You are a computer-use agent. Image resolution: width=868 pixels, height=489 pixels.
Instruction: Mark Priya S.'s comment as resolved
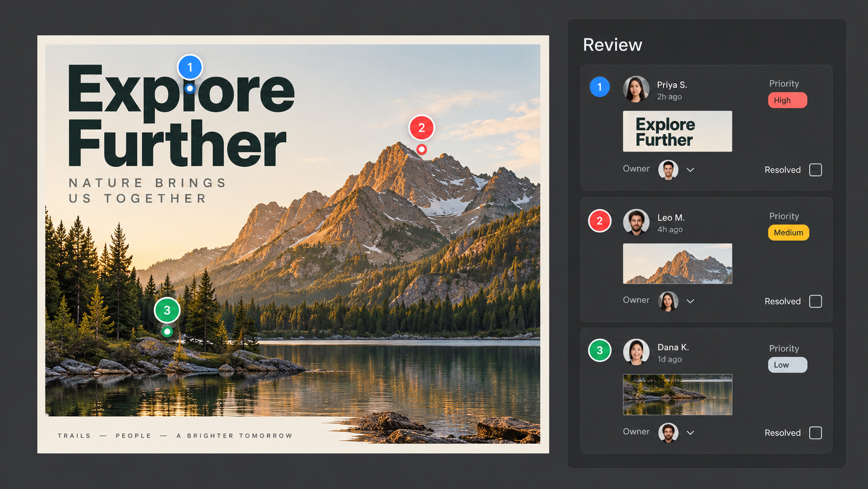816,170
